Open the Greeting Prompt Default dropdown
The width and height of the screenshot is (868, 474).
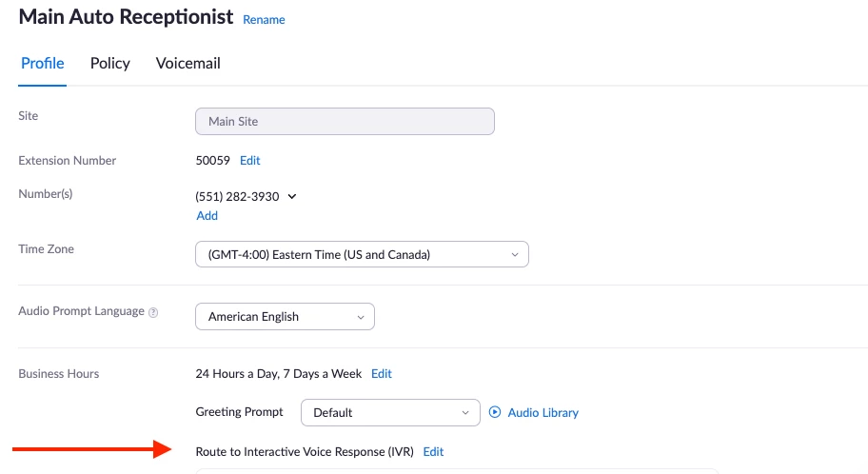coord(390,413)
